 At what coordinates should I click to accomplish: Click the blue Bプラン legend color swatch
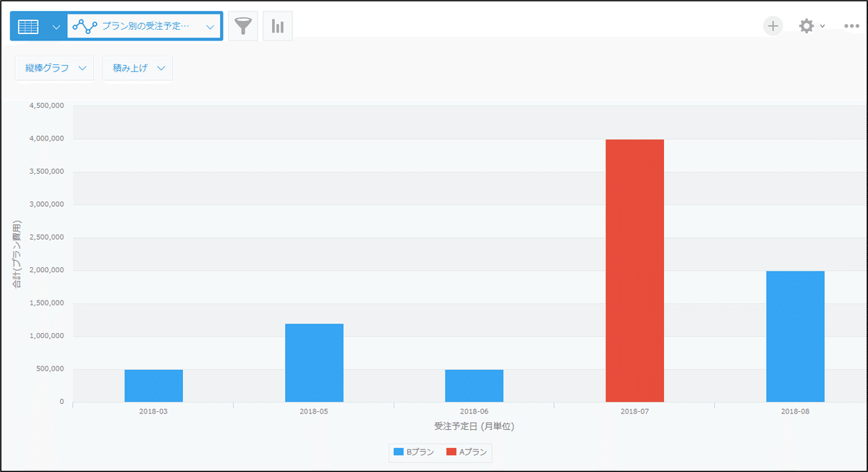tap(399, 452)
